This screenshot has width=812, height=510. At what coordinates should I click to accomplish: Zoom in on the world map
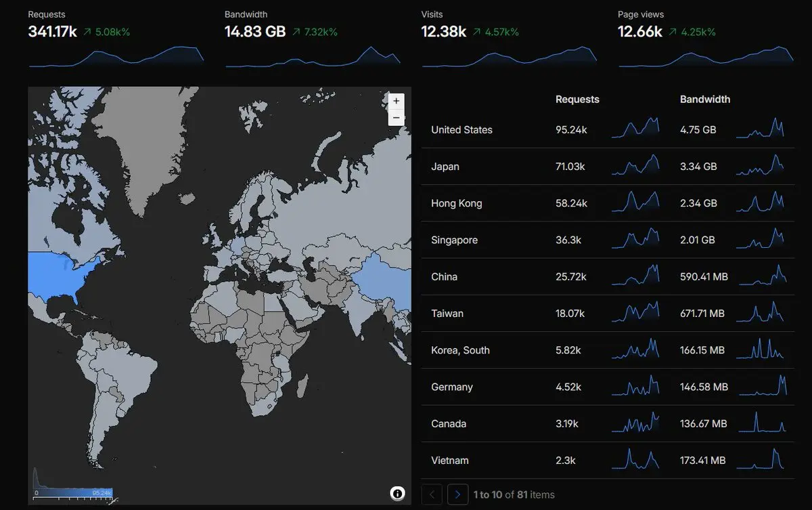click(x=396, y=101)
